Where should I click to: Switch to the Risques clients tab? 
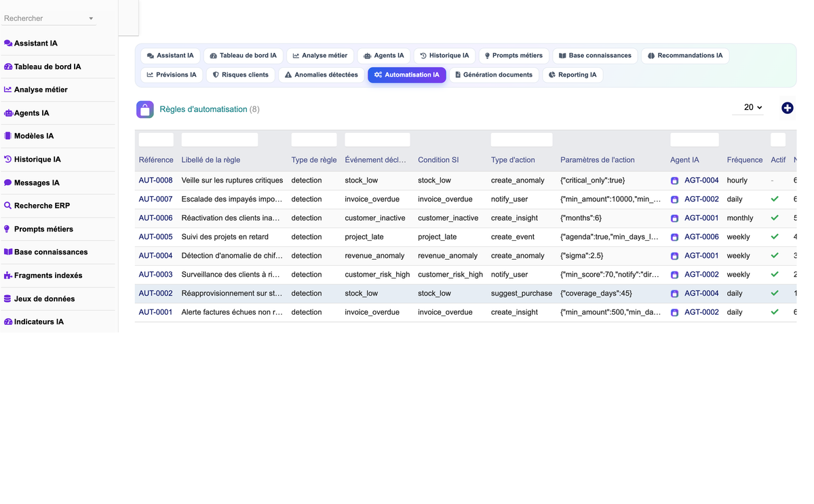(x=241, y=75)
